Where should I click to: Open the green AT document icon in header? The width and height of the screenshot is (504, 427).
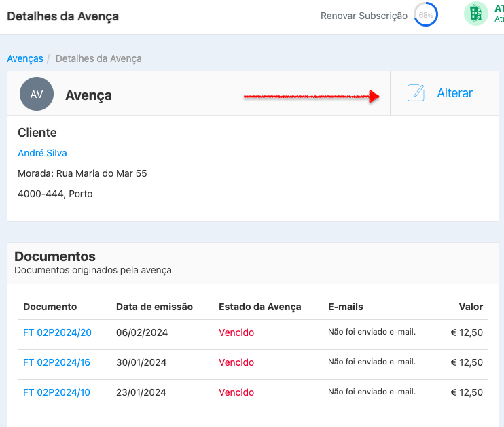[476, 15]
